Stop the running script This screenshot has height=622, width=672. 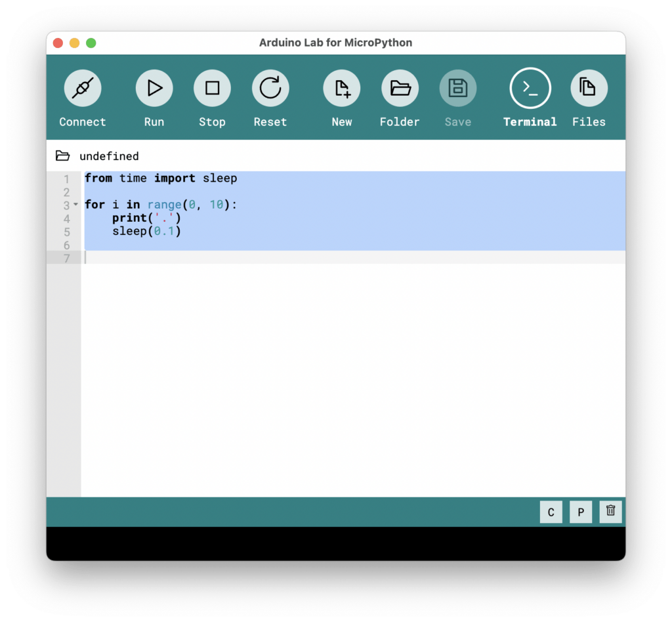[212, 88]
